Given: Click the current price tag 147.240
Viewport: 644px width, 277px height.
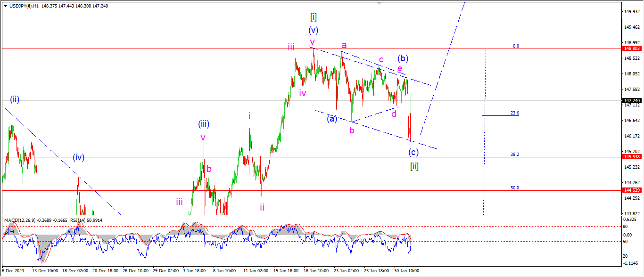Looking at the screenshot, I should click(x=632, y=100).
